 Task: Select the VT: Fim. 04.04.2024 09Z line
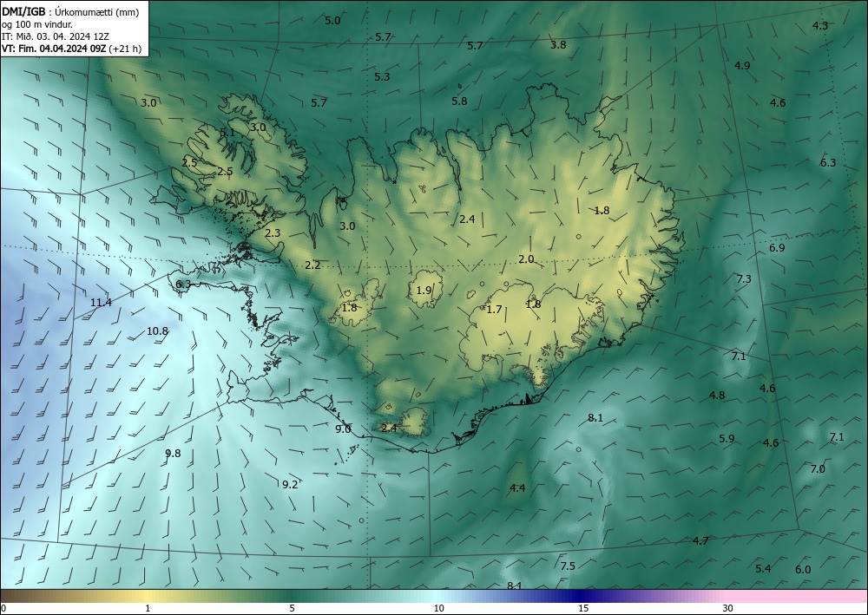(x=54, y=48)
